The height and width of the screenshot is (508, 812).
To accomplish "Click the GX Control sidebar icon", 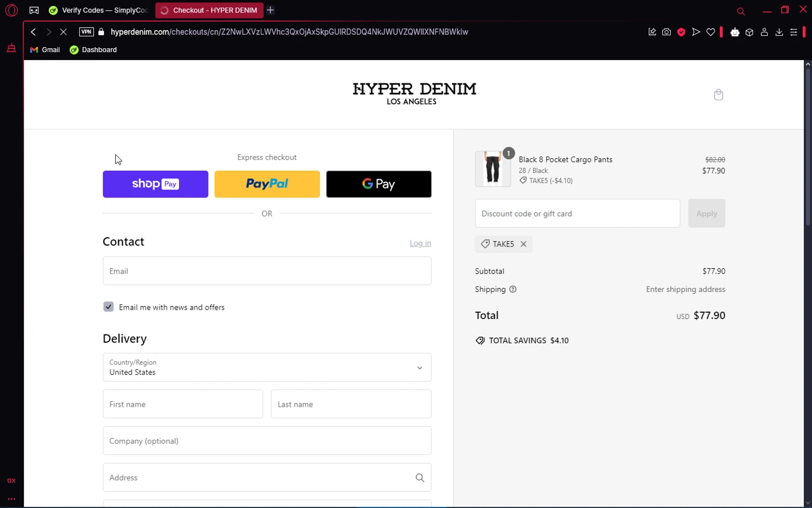I will 11,480.
